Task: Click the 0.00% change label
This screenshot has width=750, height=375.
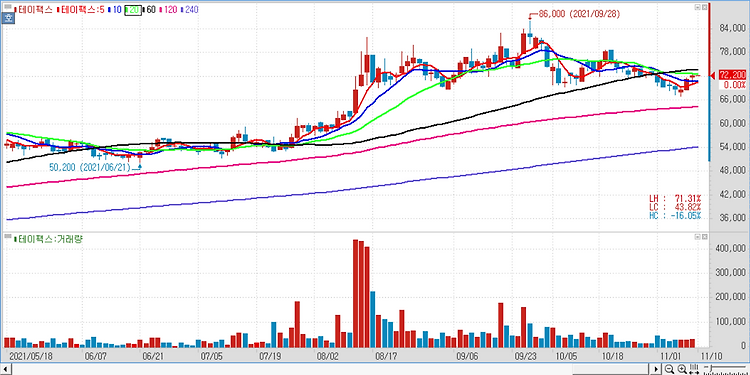Action: point(734,85)
